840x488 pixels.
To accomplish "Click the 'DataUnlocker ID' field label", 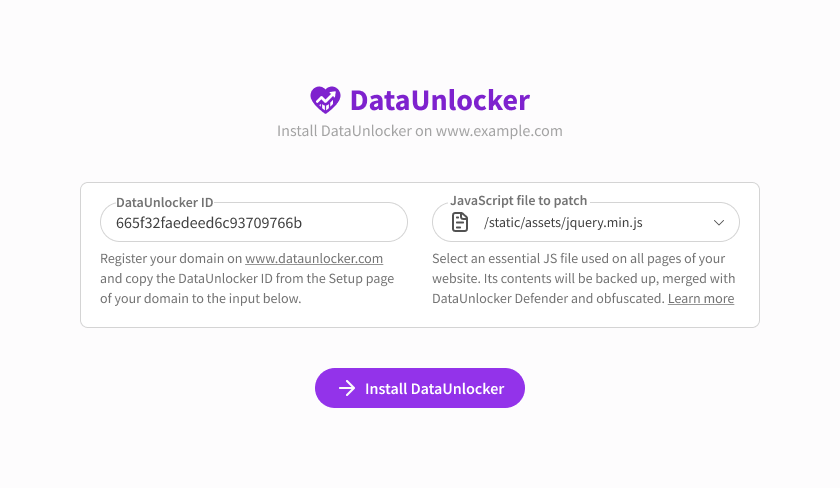I will (164, 202).
